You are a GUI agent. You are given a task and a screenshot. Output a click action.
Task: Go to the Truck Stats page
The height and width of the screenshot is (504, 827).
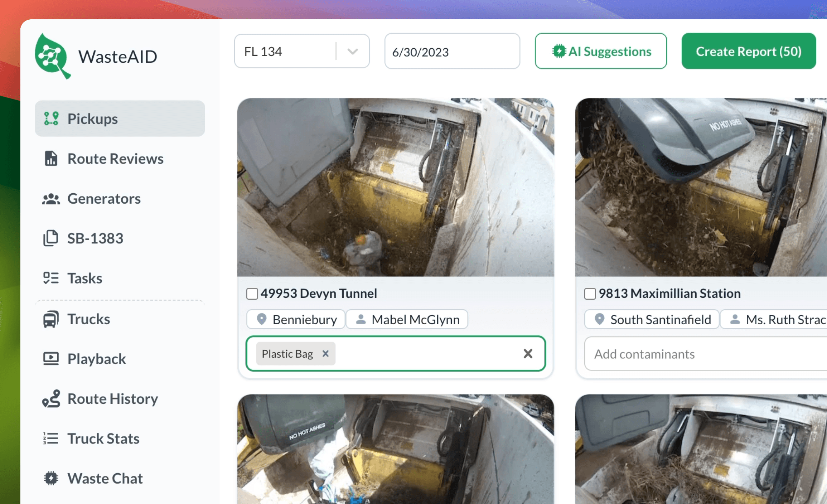[103, 438]
